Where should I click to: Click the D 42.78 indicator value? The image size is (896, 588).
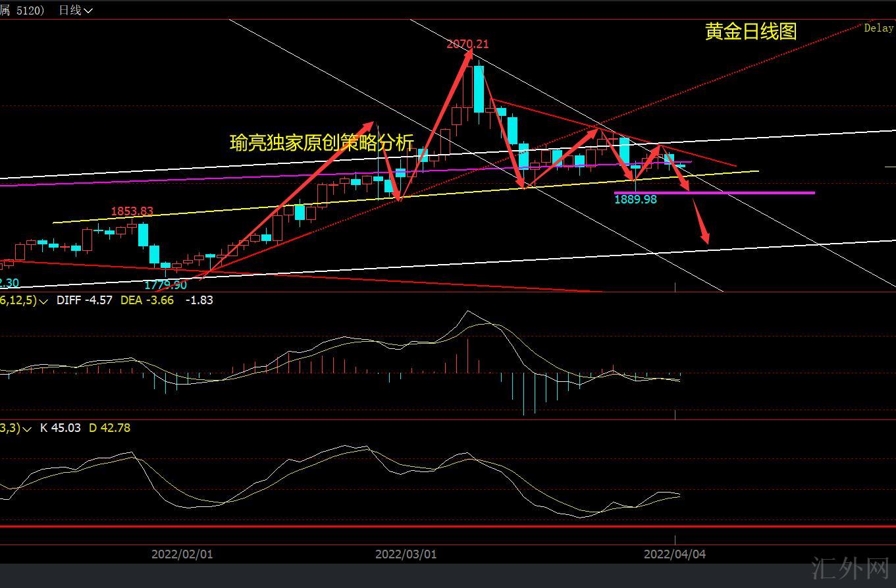click(109, 428)
